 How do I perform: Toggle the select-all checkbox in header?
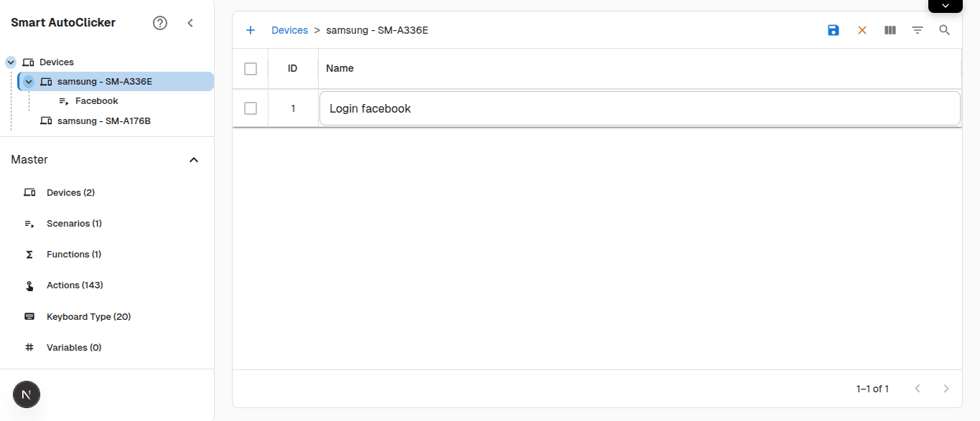point(251,69)
